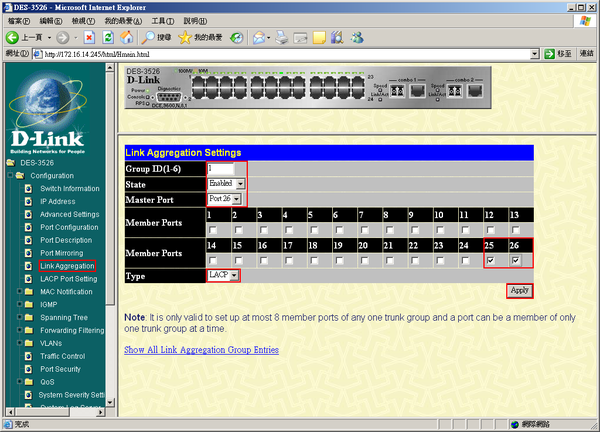Expand the Spanning Tree folder
Screen dimensions: 600x432
pos(20,317)
